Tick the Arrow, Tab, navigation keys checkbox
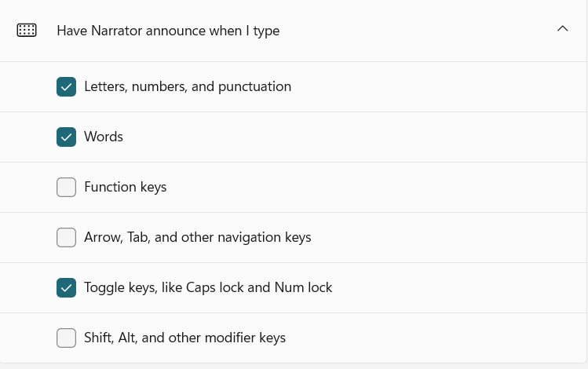The height and width of the screenshot is (369, 588). tap(67, 237)
